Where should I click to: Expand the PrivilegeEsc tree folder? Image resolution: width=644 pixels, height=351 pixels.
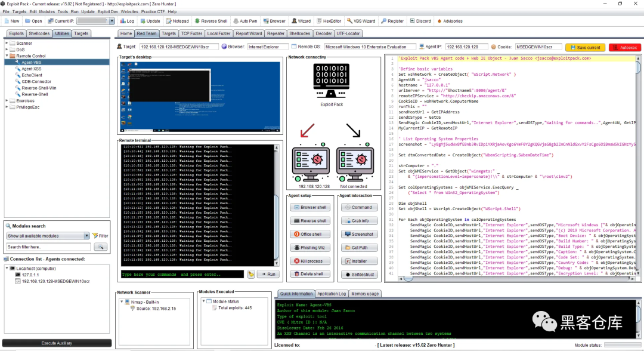tap(7, 107)
